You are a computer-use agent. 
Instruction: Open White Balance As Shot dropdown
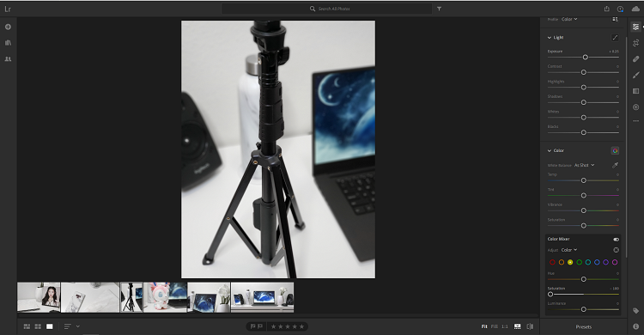tap(584, 165)
